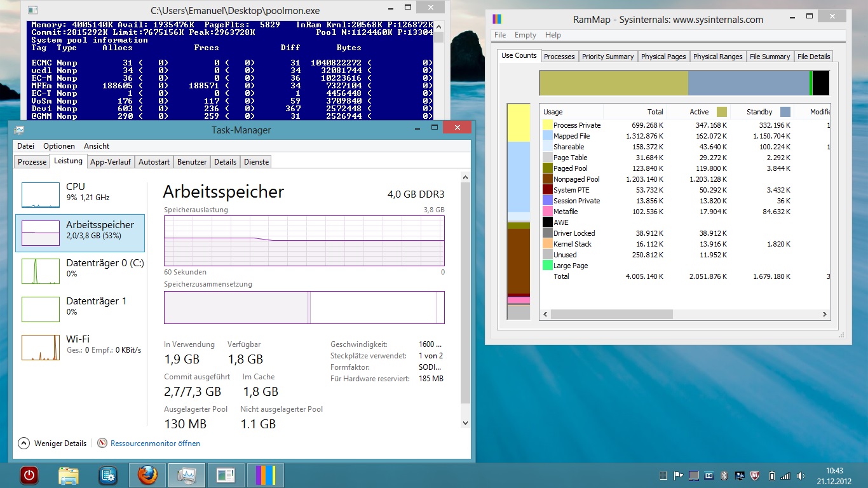This screenshot has width=868, height=488.
Task: Click the speaker volume tray icon
Action: (x=802, y=475)
